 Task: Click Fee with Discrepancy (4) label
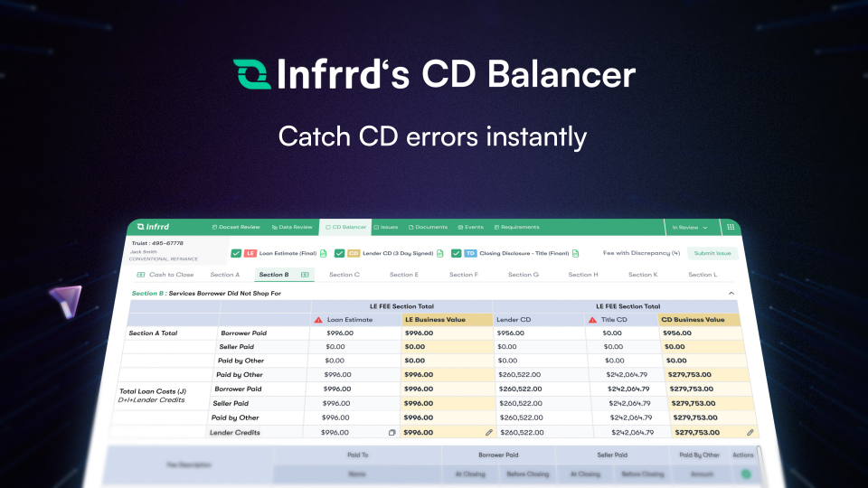(641, 253)
